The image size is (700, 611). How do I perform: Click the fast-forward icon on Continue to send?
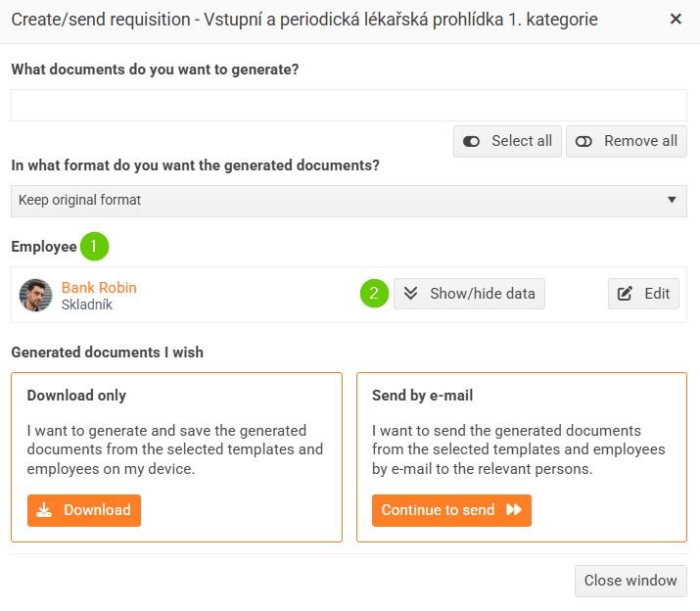(514, 510)
